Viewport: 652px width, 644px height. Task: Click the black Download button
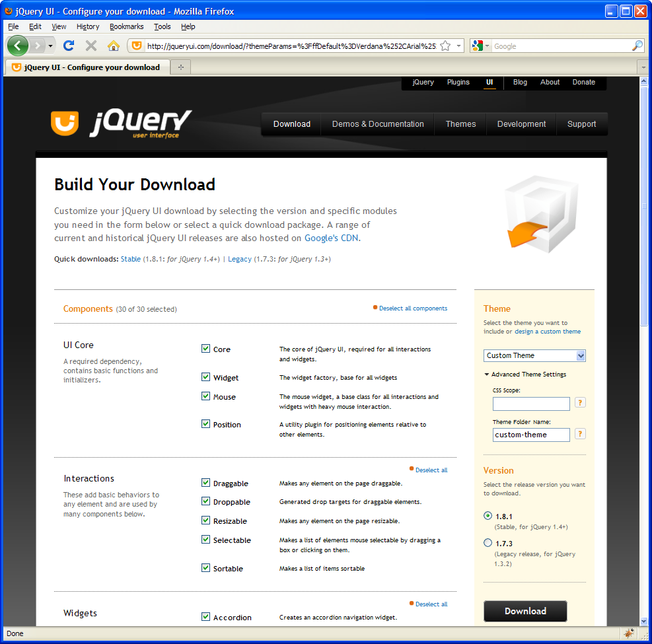click(525, 611)
